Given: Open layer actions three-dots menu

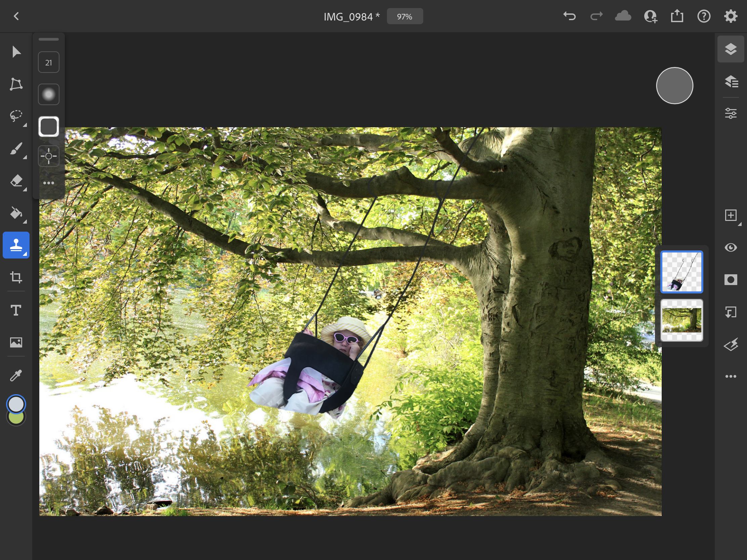Looking at the screenshot, I should tap(731, 376).
